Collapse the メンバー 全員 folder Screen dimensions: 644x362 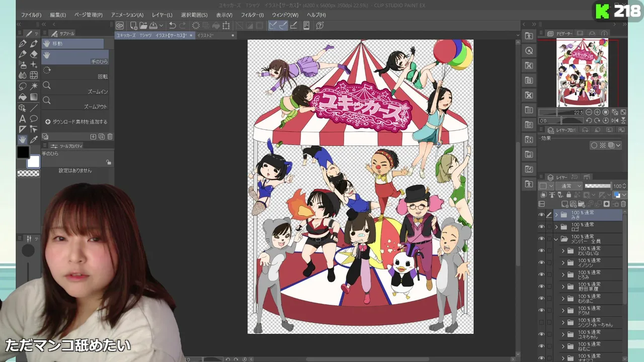(x=556, y=239)
